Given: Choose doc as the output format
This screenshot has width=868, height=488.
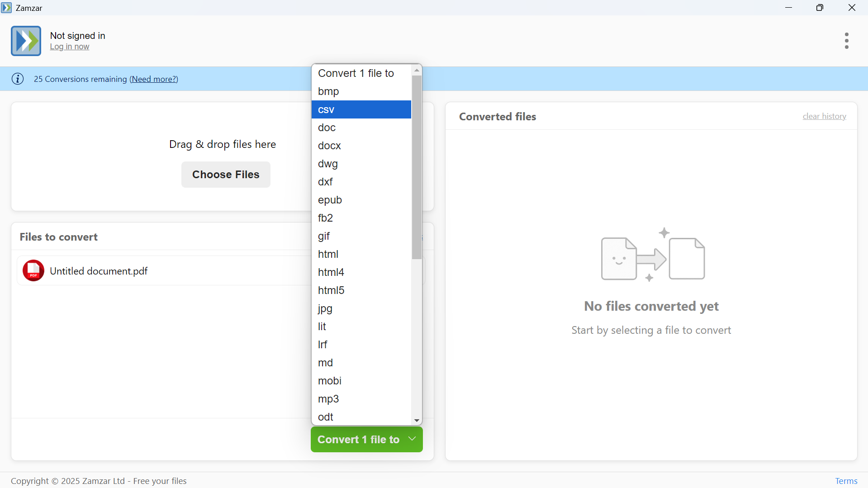Looking at the screenshot, I should point(361,128).
